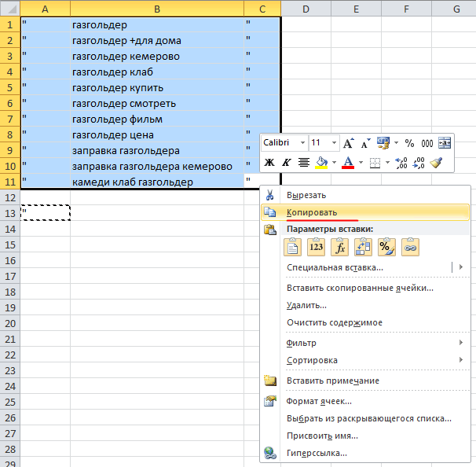Select row 13 header

coord(10,213)
